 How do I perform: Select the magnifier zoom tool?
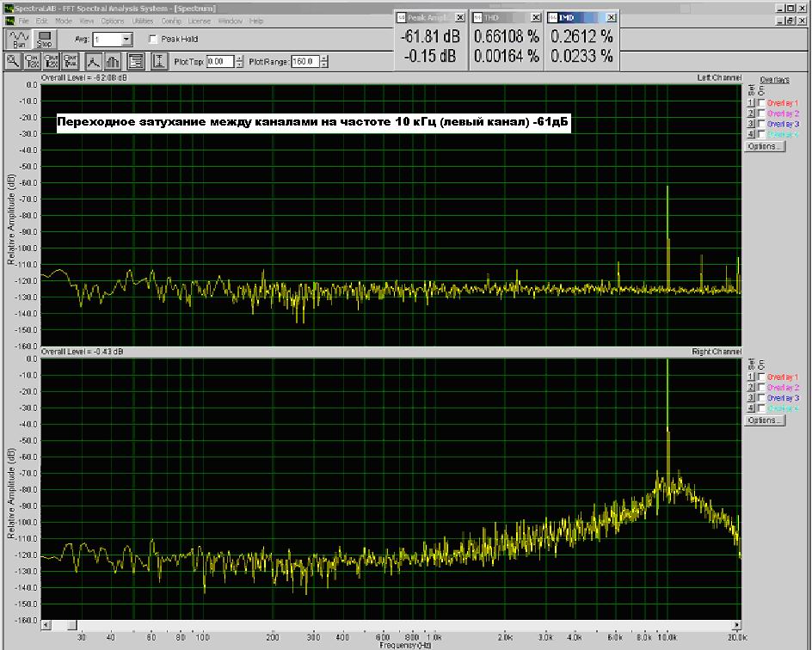pyautogui.click(x=14, y=61)
